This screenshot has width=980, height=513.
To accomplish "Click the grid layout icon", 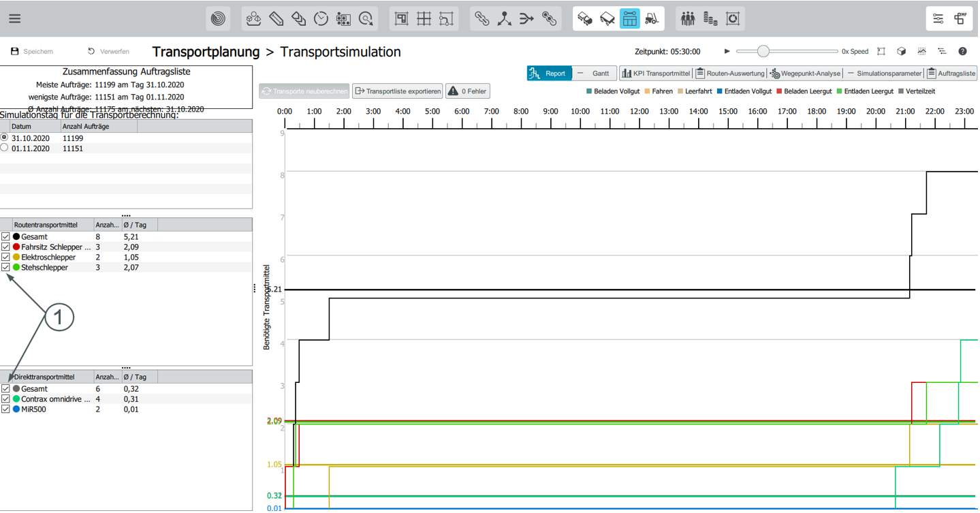I will pos(424,18).
